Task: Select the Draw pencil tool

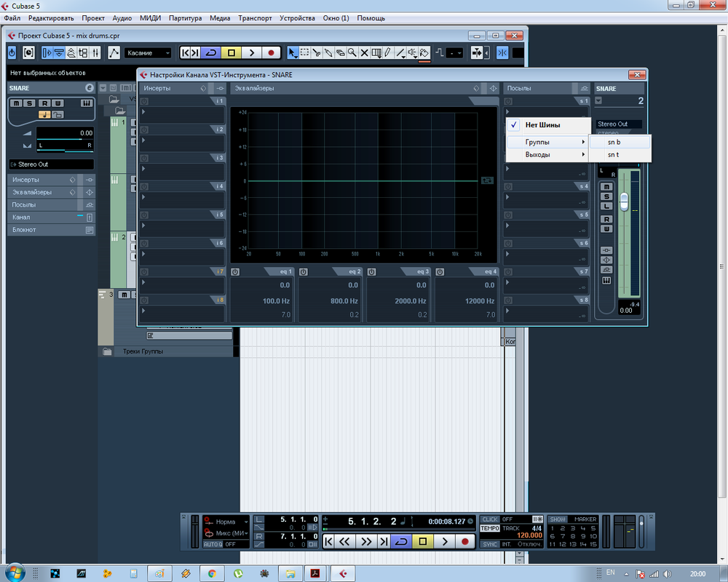Action: 388,53
